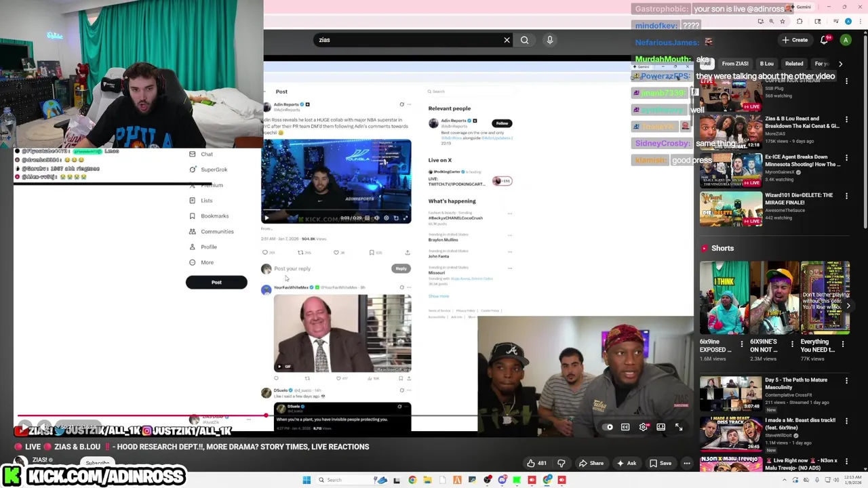
Task: Click 'Show more' under What's happening
Action: [x=439, y=296]
